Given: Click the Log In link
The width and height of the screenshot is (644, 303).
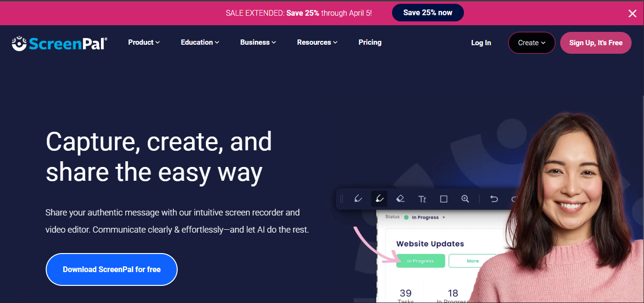Looking at the screenshot, I should click(x=481, y=43).
